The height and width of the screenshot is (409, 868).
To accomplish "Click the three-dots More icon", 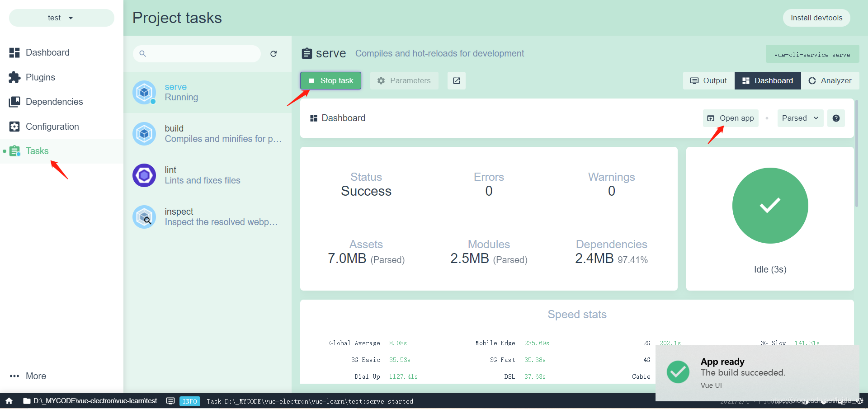I will [14, 376].
